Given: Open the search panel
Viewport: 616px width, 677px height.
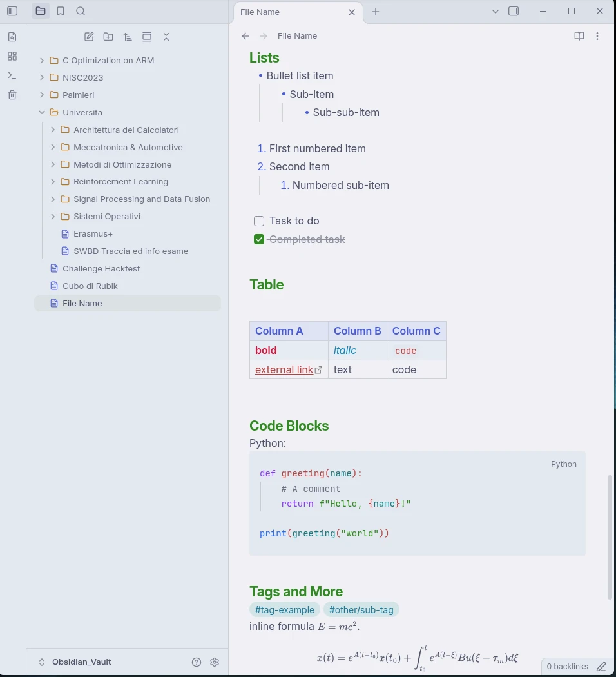Looking at the screenshot, I should [x=81, y=11].
